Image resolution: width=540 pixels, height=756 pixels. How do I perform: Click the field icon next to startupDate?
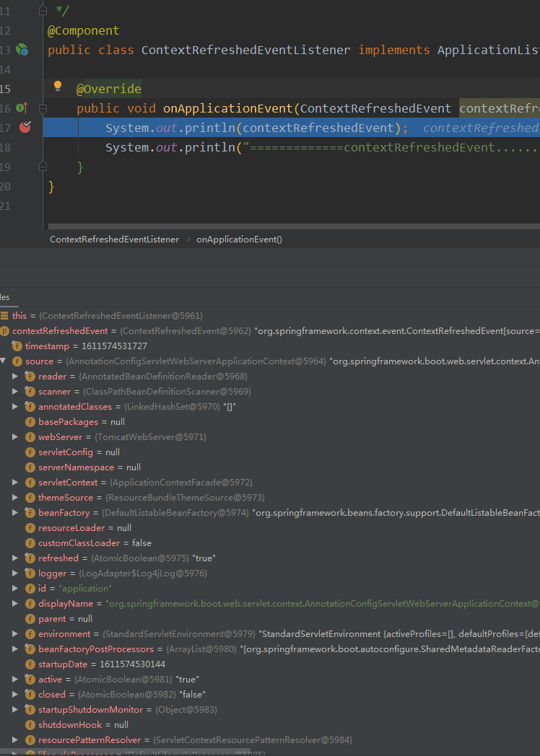(30, 664)
